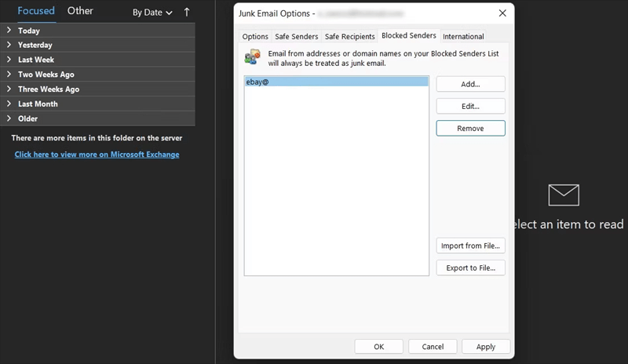Switch to the Other inbox tab
Viewport: 628px width, 364px height.
tap(80, 11)
